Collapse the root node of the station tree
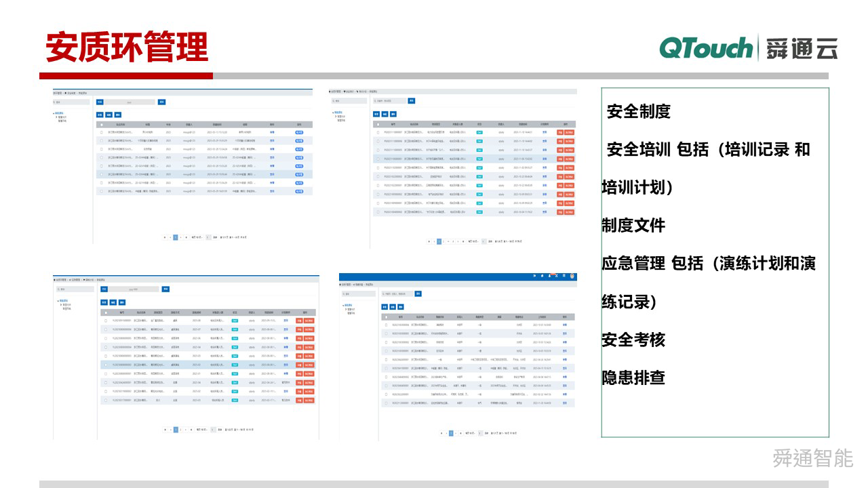This screenshot has width=868, height=488. (332, 113)
